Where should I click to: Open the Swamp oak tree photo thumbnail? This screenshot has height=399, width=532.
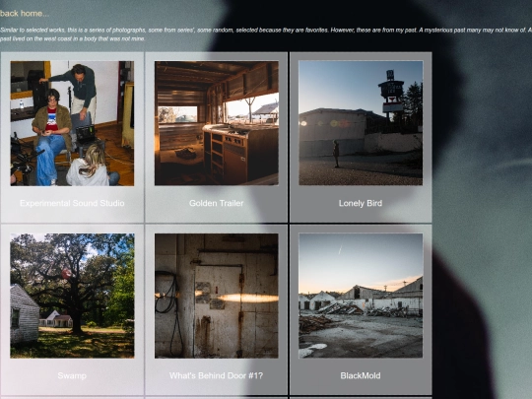pos(72,296)
